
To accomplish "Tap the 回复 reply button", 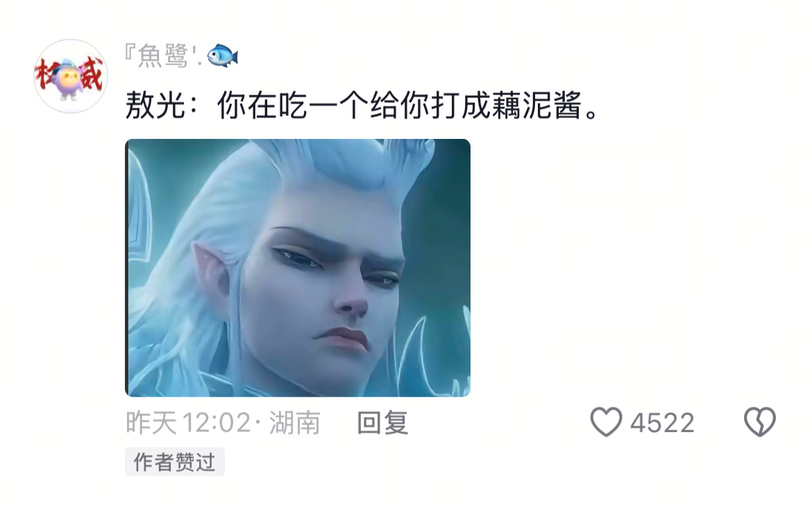I will click(x=382, y=422).
